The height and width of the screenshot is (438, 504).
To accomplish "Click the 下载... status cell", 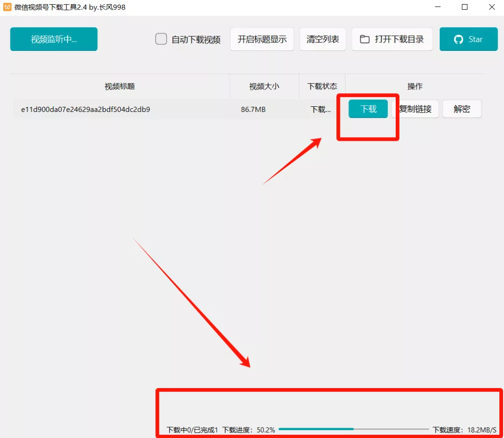I will click(x=321, y=109).
